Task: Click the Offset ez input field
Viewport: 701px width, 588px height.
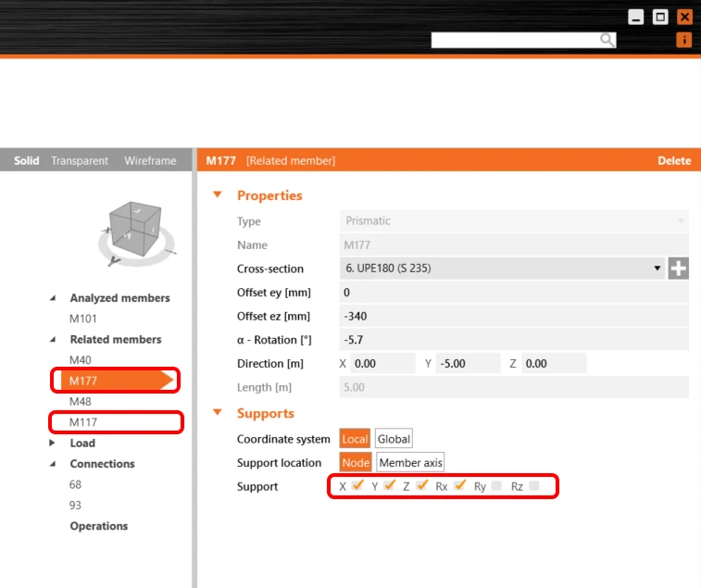Action: [x=514, y=316]
